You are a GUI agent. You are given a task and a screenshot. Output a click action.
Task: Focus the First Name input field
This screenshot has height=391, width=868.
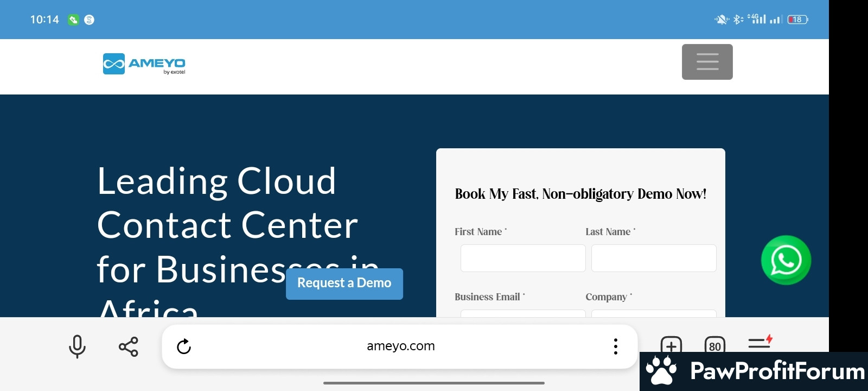click(522, 258)
